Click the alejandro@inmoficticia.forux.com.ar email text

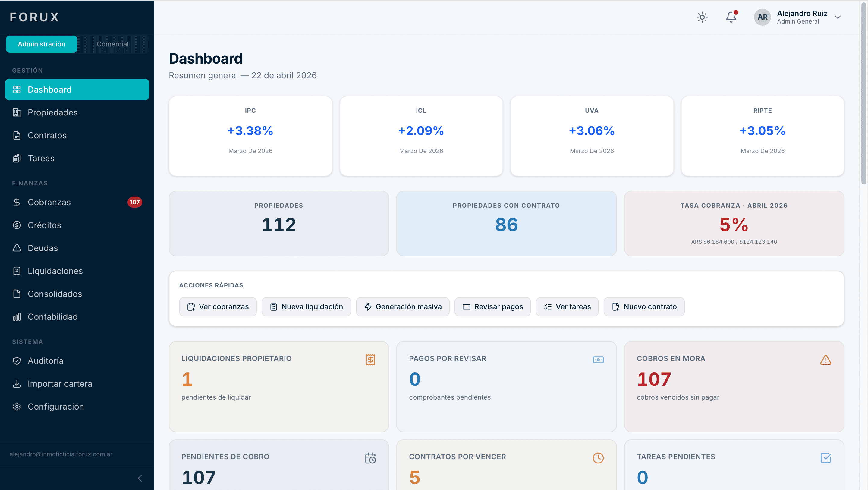[61, 454]
